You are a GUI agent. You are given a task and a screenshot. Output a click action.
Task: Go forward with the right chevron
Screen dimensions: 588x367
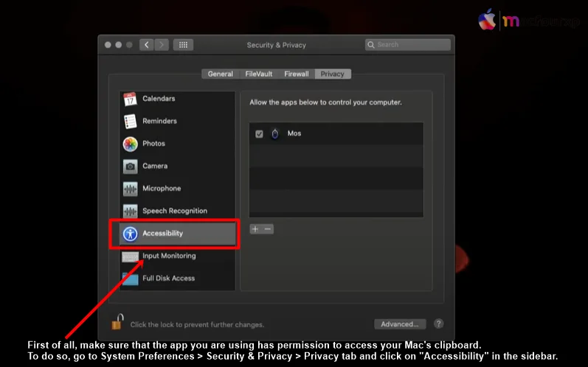162,45
